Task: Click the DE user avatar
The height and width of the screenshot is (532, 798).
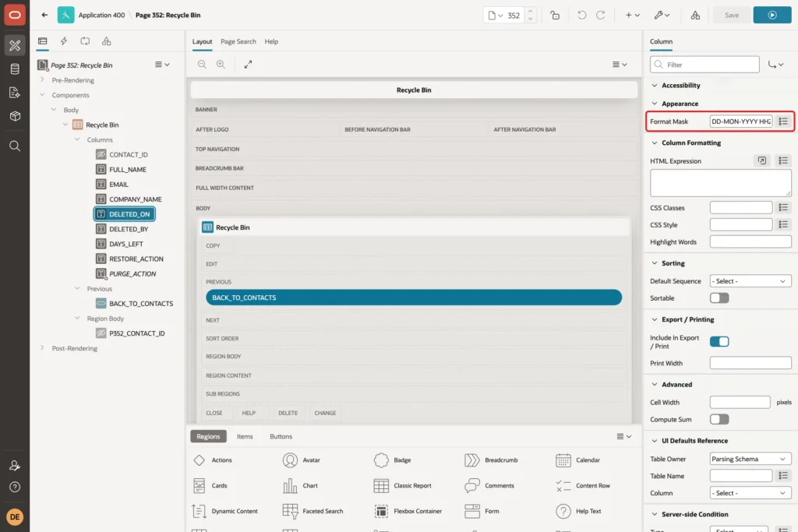Action: pos(15,516)
